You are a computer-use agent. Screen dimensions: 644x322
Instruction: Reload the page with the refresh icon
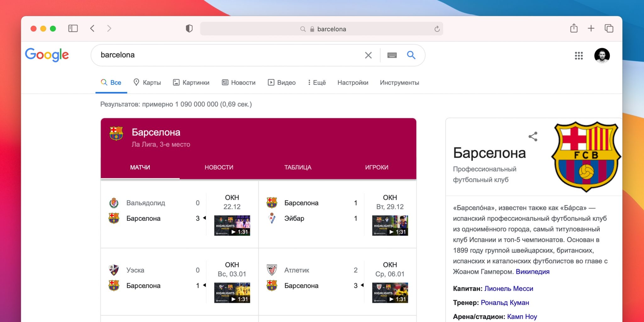coord(437,29)
